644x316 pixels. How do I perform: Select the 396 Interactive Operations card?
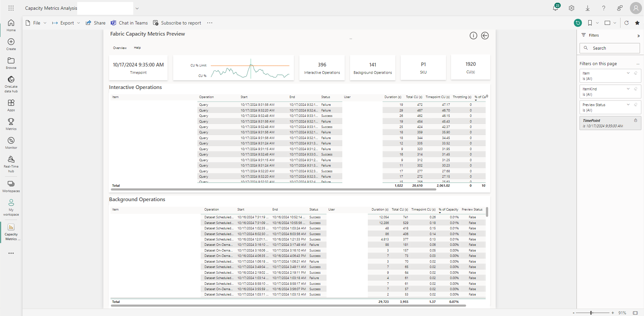coord(322,68)
